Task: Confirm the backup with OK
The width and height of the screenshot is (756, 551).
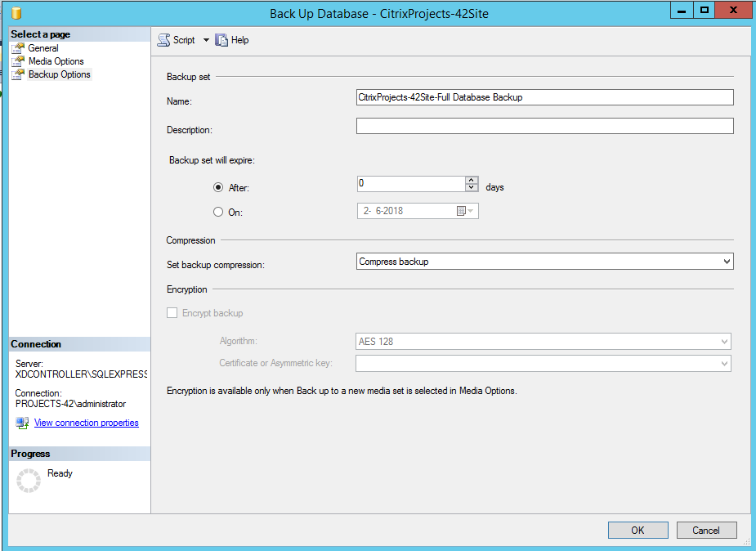Action: [637, 530]
